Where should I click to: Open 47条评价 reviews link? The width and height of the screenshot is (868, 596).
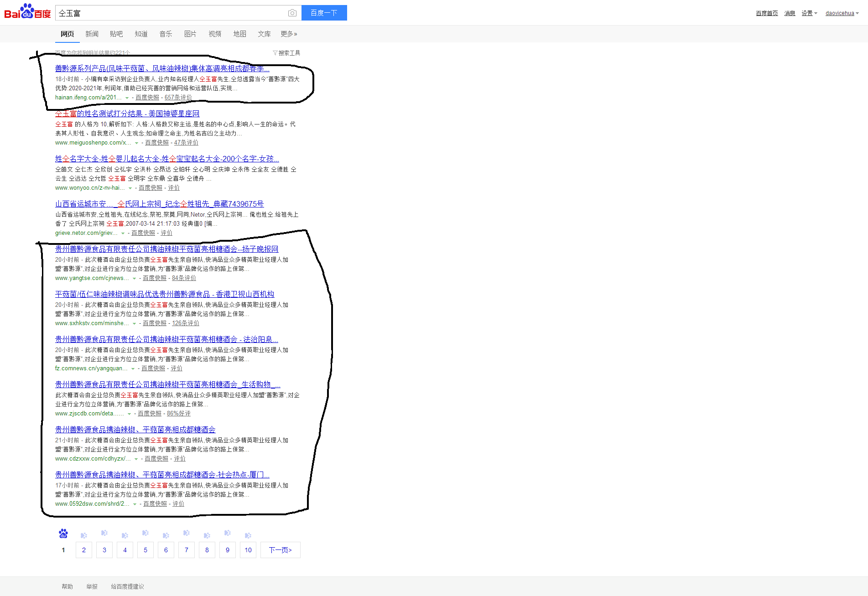click(x=186, y=143)
